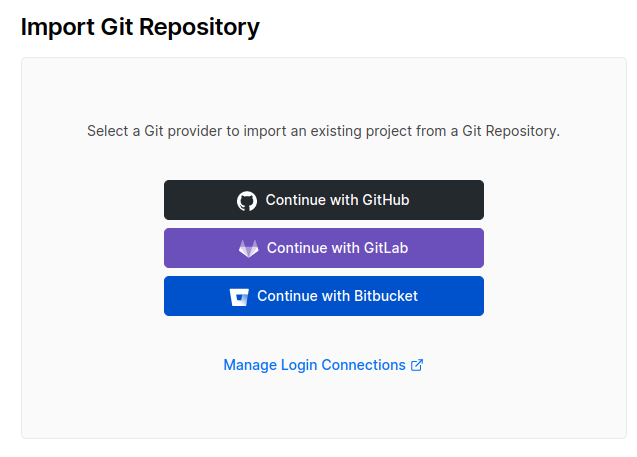637x457 pixels.
Task: Choose the blue Continue with Bitbucket button
Action: (x=323, y=296)
